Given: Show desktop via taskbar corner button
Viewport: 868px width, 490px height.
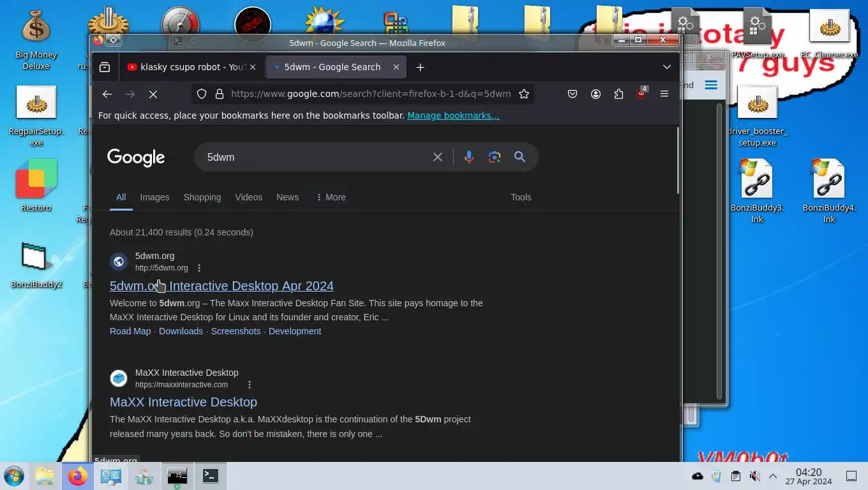Looking at the screenshot, I should 851,476.
